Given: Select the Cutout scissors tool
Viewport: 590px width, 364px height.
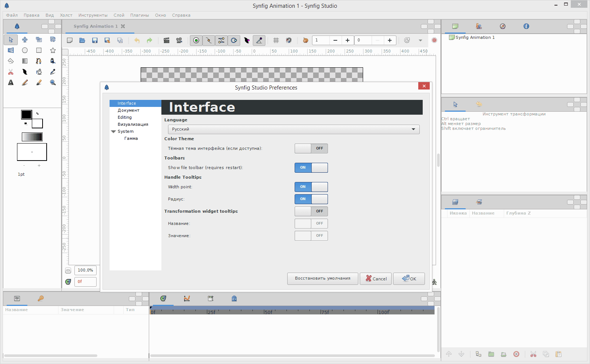Looking at the screenshot, I should pyautogui.click(x=11, y=72).
